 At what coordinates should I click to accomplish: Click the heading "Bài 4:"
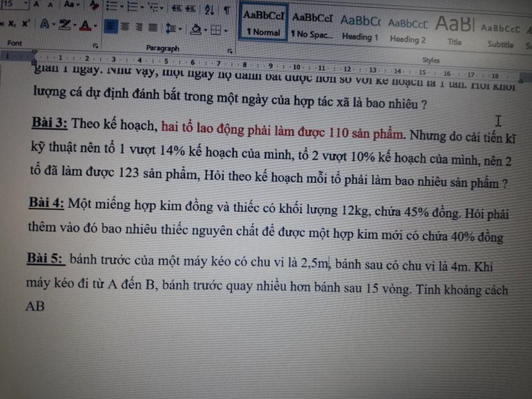[x=46, y=203]
